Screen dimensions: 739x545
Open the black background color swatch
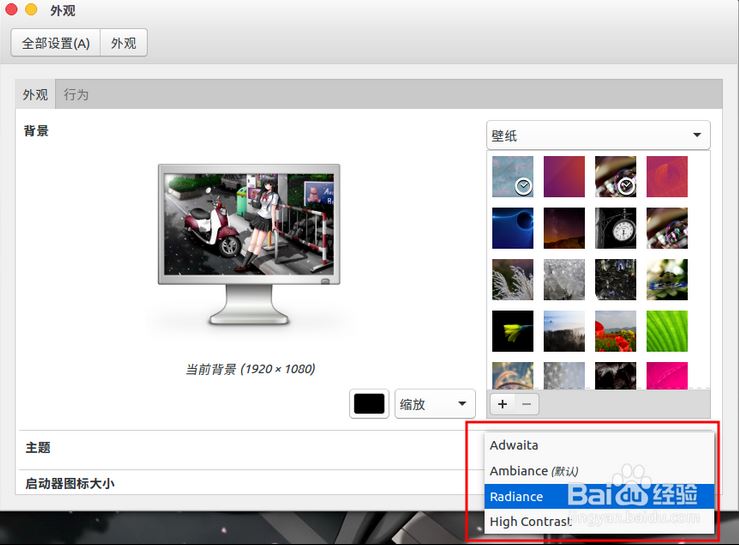pyautogui.click(x=369, y=404)
